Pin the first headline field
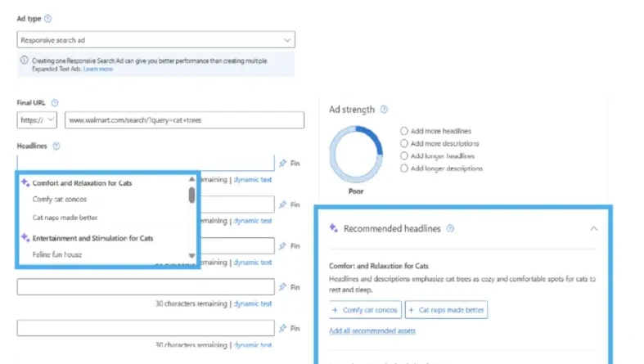644x364 pixels. (290, 164)
